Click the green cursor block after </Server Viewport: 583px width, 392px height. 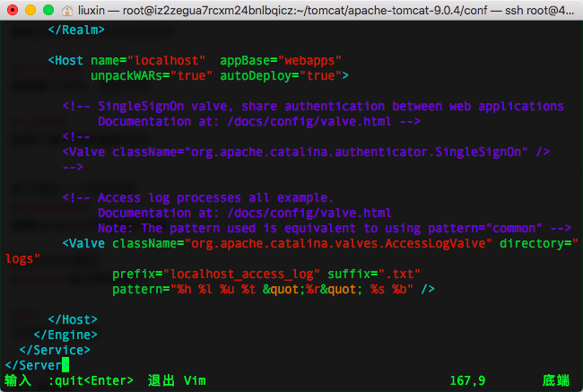[65, 365]
